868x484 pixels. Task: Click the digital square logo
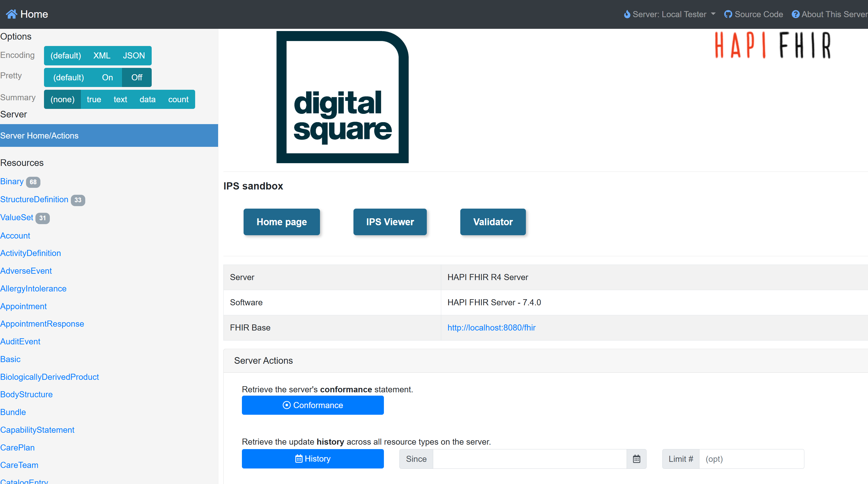point(342,97)
